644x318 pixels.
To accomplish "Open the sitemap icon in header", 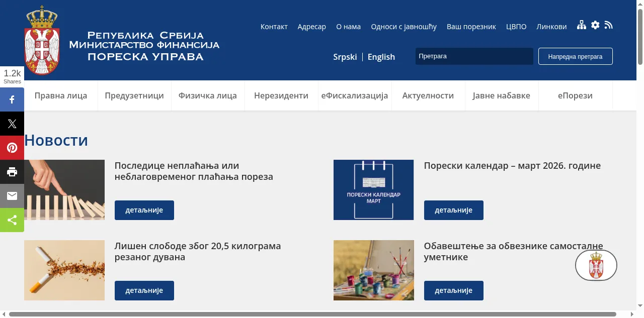I will [x=582, y=25].
